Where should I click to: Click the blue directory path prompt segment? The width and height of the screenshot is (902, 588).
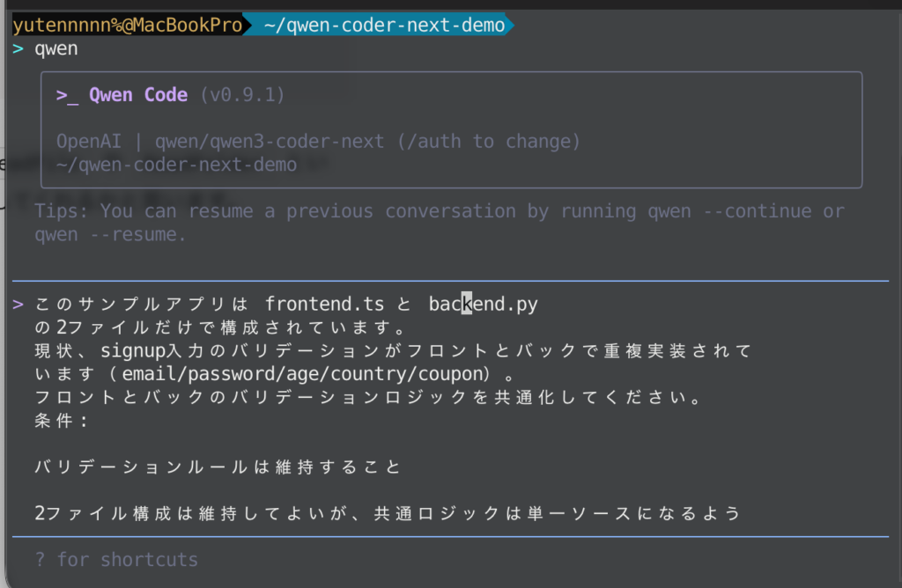tap(384, 26)
